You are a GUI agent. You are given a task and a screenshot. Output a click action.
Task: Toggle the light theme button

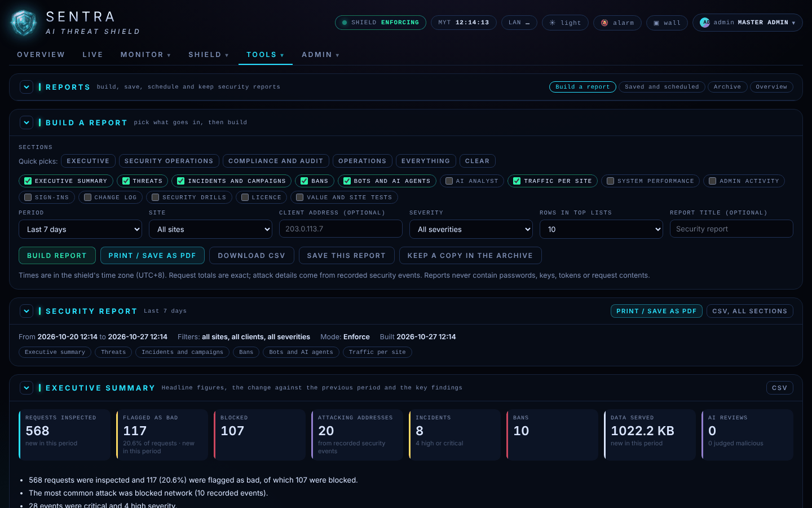[x=565, y=23]
